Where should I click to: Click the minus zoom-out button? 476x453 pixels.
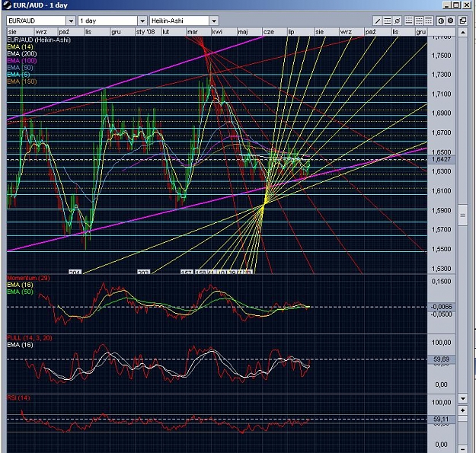coord(462,448)
